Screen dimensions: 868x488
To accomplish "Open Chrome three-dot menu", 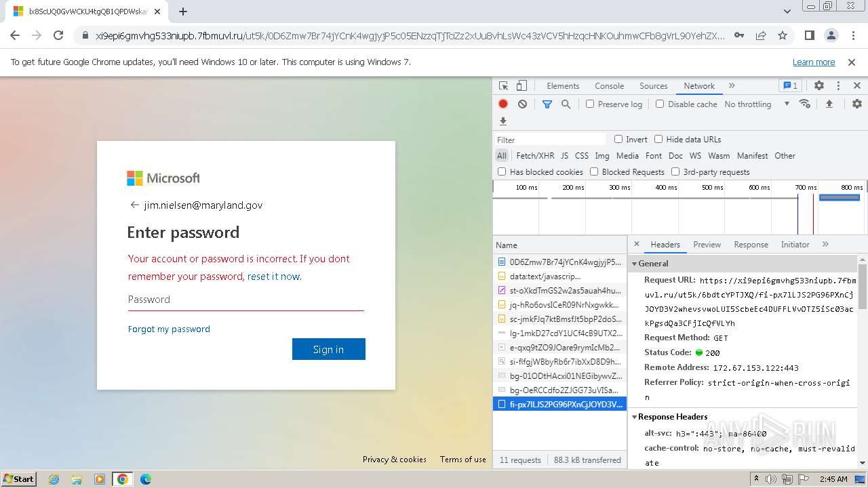I will coord(852,35).
